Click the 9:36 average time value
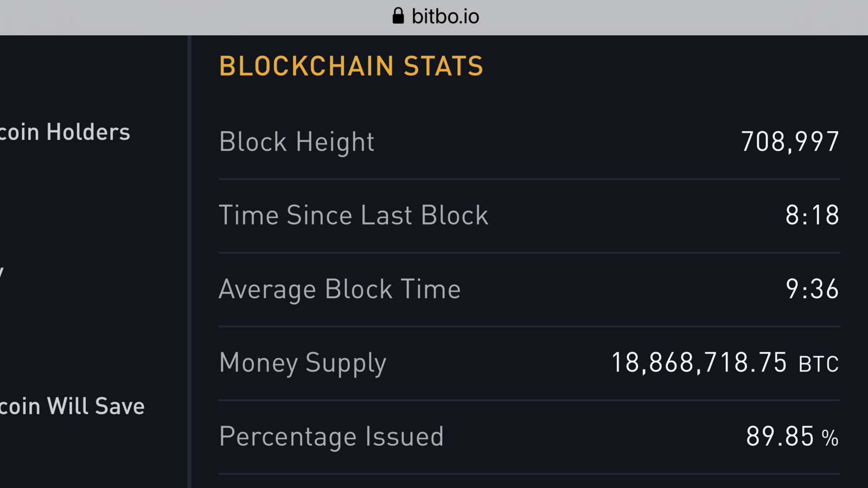 point(813,289)
